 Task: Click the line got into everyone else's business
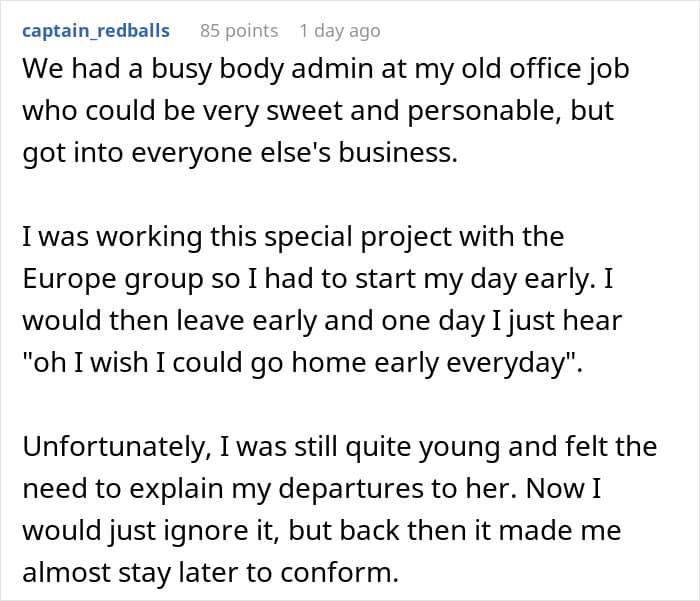click(x=240, y=153)
